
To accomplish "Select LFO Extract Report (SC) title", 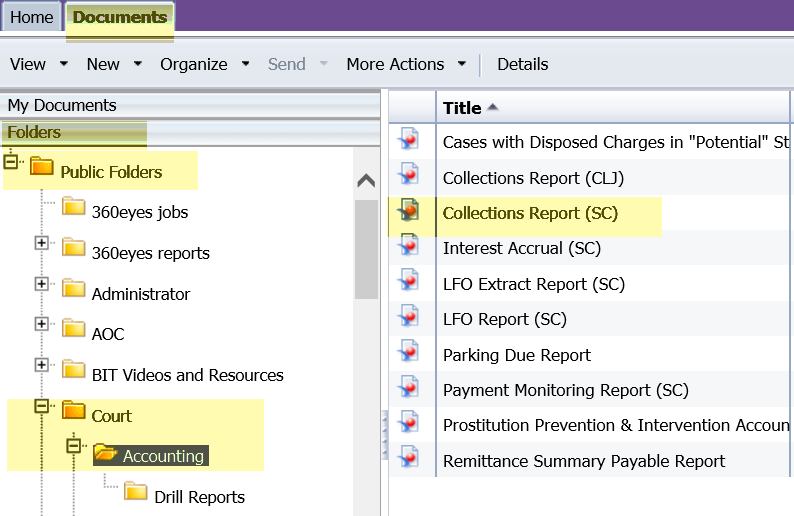I will point(534,284).
